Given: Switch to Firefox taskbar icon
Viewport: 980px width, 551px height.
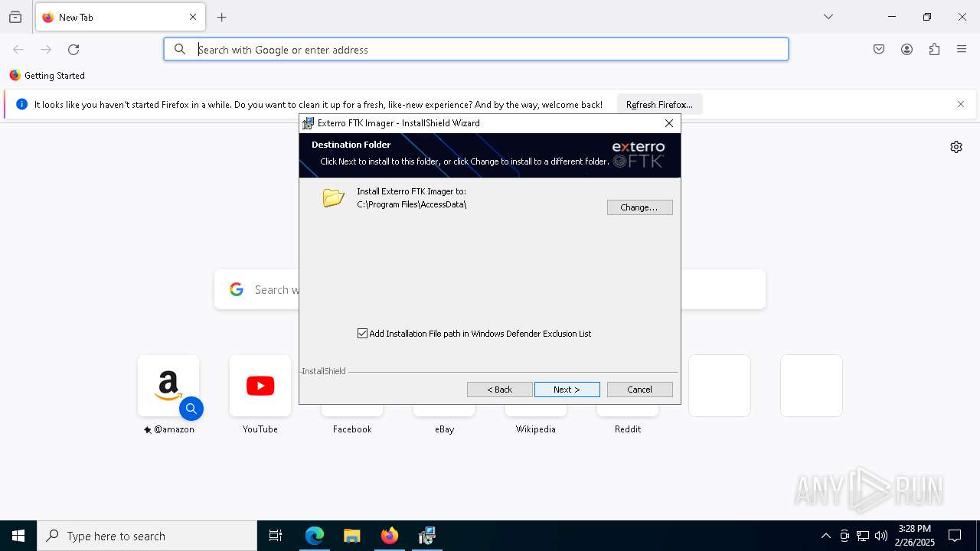Looking at the screenshot, I should click(390, 536).
